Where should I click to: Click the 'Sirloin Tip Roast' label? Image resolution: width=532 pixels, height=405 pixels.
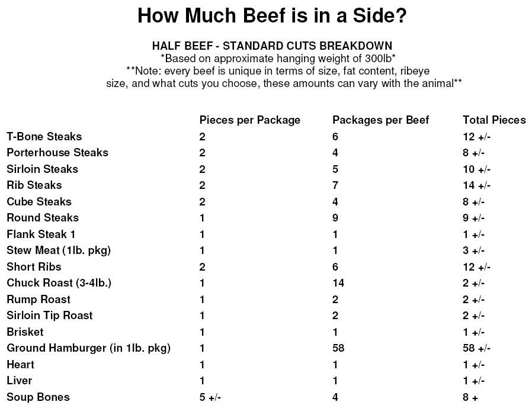pyautogui.click(x=50, y=316)
